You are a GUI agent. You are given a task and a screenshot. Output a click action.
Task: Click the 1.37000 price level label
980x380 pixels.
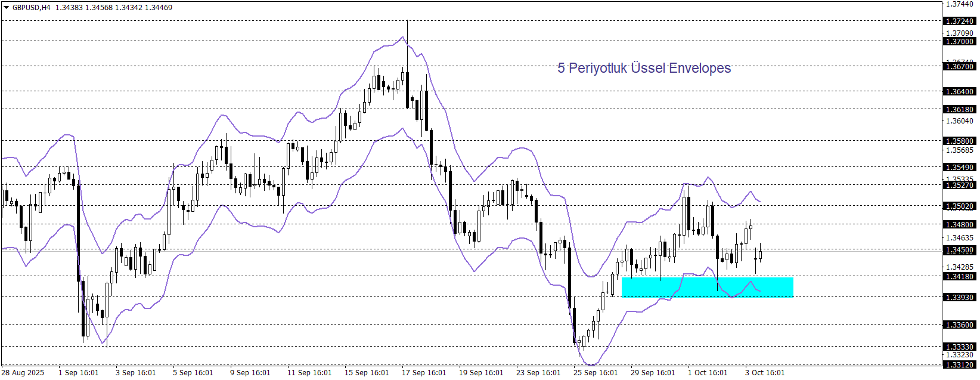pos(960,42)
